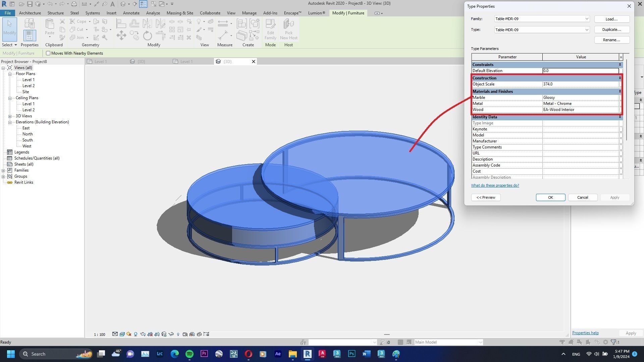Open the Annotate ribbon tab
Image resolution: width=644 pixels, height=362 pixels.
tap(131, 13)
